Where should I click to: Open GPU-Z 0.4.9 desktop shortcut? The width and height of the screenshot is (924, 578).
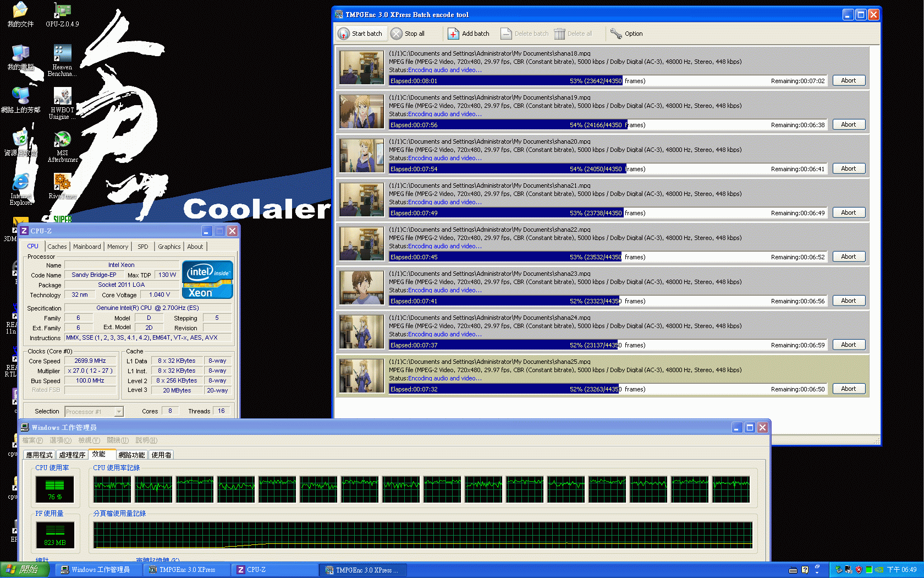(62, 15)
